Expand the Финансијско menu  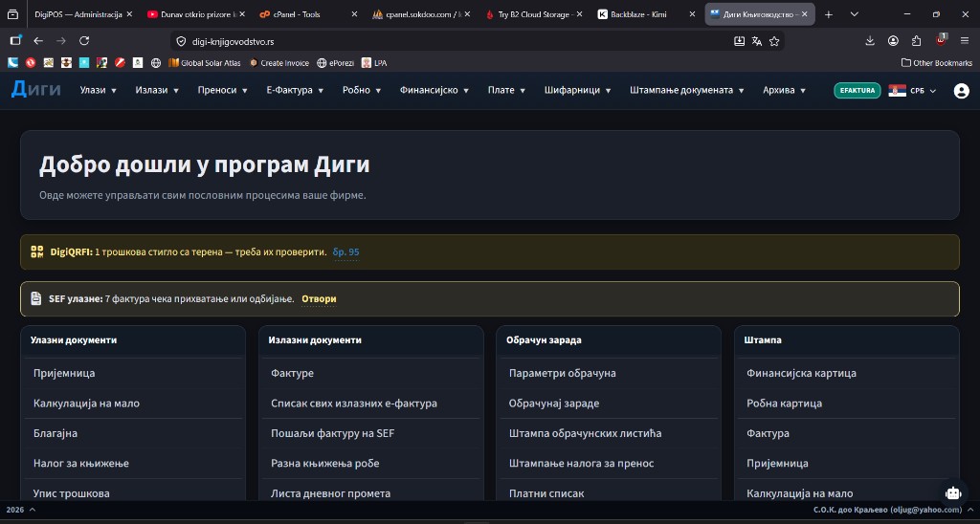coord(434,90)
